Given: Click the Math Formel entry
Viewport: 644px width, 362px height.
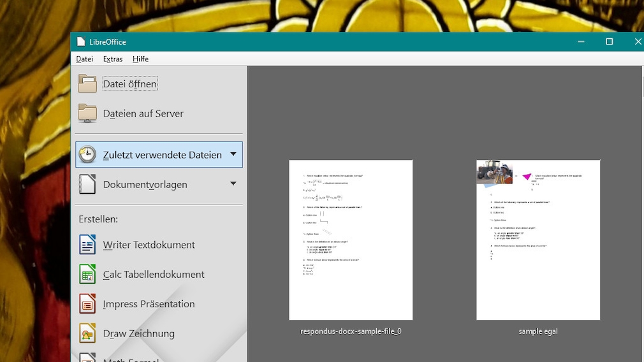Looking at the screenshot, I should [x=131, y=358].
